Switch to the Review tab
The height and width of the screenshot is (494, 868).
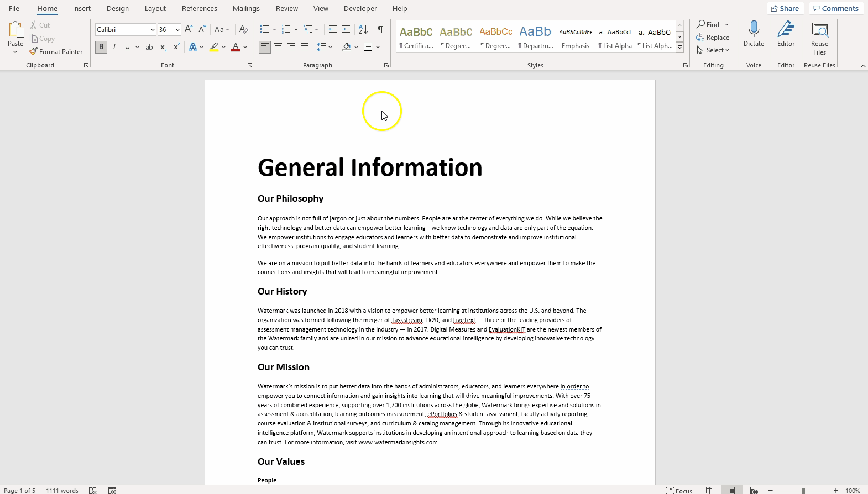[287, 8]
